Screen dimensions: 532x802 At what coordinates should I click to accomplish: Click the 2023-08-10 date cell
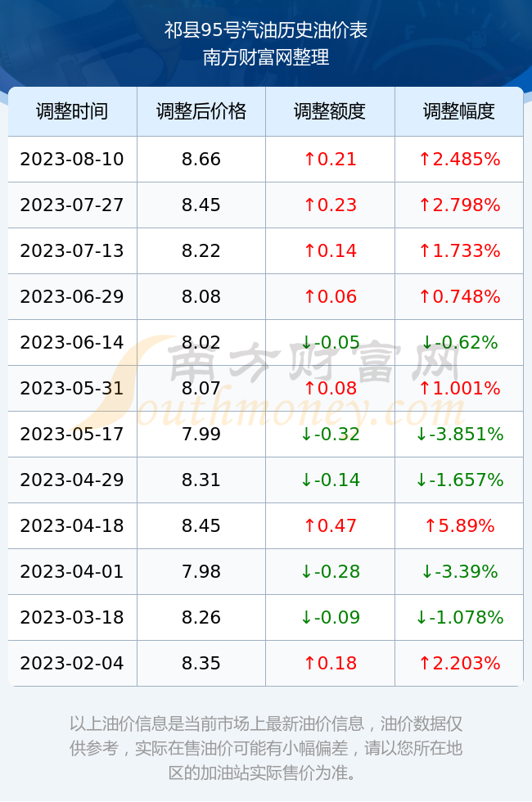tap(72, 159)
